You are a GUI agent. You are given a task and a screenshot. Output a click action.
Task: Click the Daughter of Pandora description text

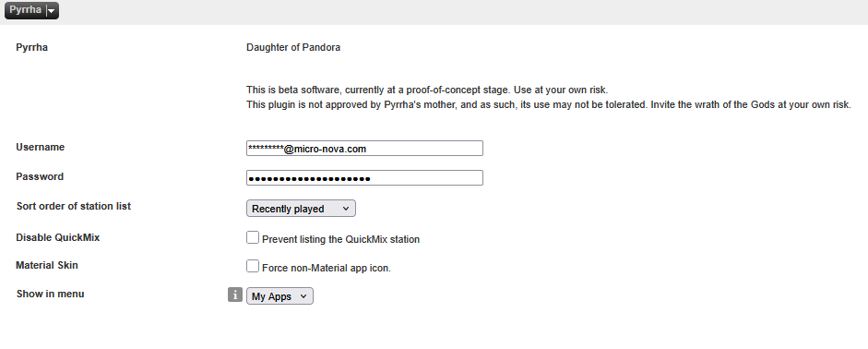293,48
